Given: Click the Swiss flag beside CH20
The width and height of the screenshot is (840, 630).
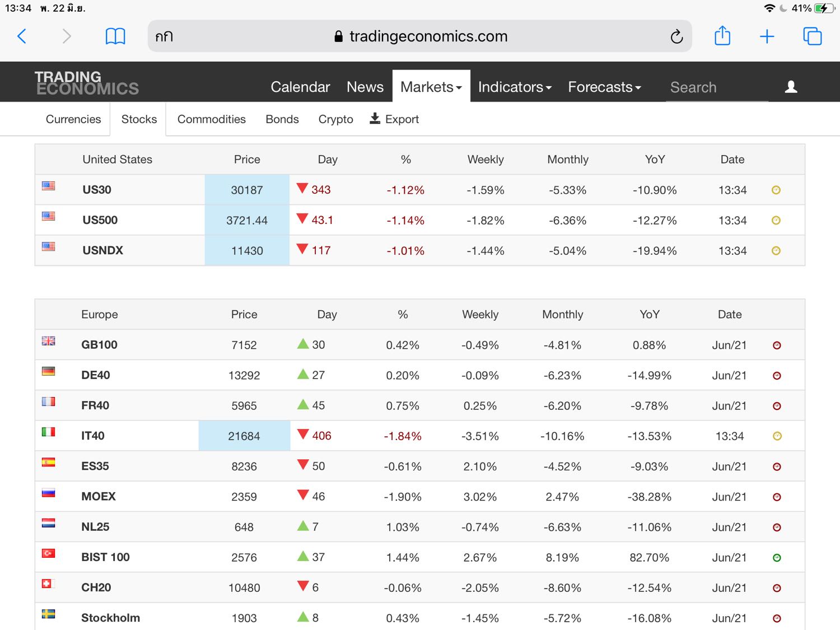Looking at the screenshot, I should click(x=48, y=584).
